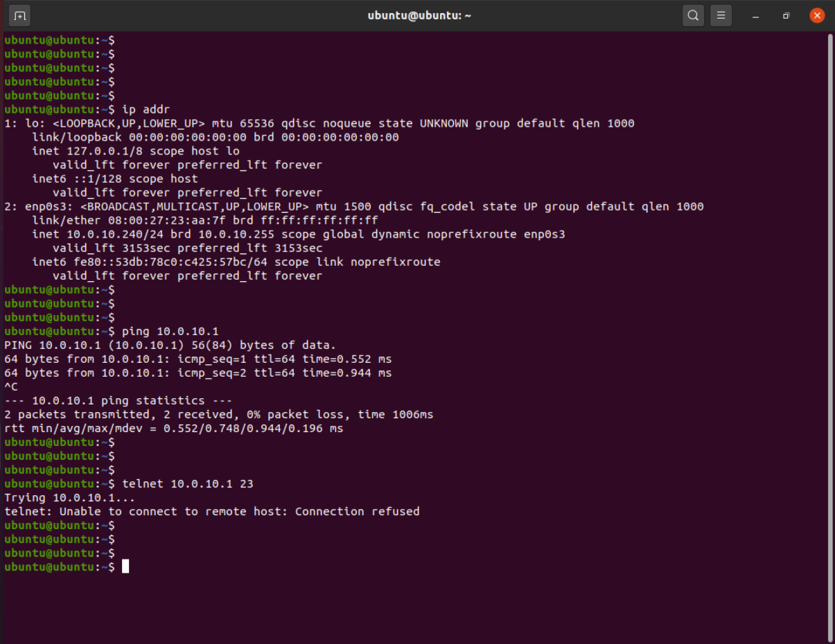Click the icmp_seq=2 ping reply line
The height and width of the screenshot is (644, 835).
[198, 373]
